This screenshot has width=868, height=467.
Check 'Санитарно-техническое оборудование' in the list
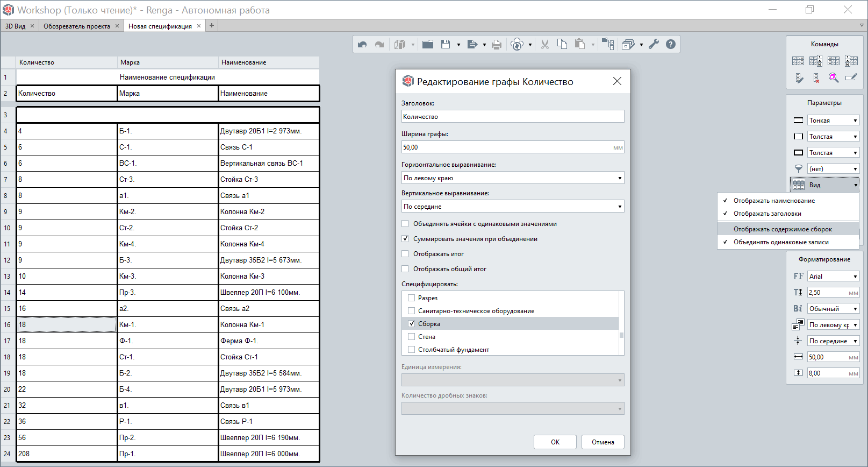(411, 311)
